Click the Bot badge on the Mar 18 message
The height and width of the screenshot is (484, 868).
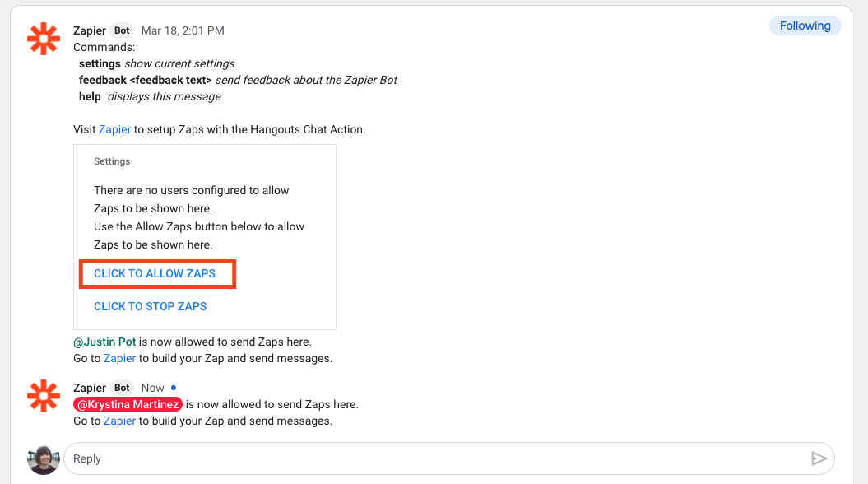[122, 31]
